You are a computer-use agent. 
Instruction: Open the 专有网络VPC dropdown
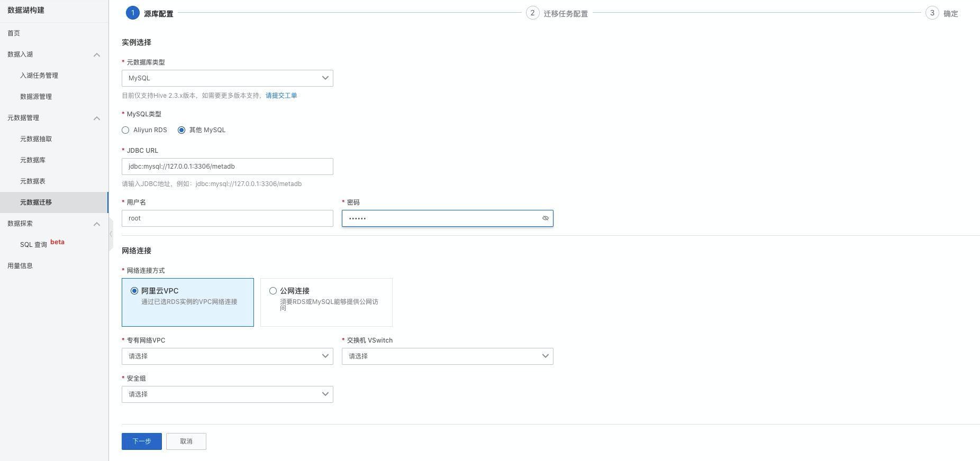tap(228, 356)
